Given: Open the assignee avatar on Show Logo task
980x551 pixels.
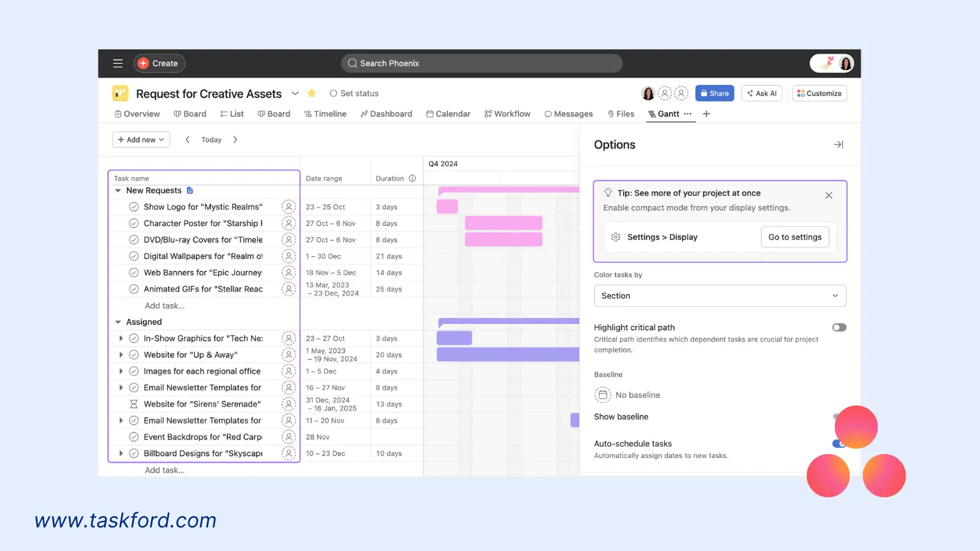Looking at the screenshot, I should (288, 207).
